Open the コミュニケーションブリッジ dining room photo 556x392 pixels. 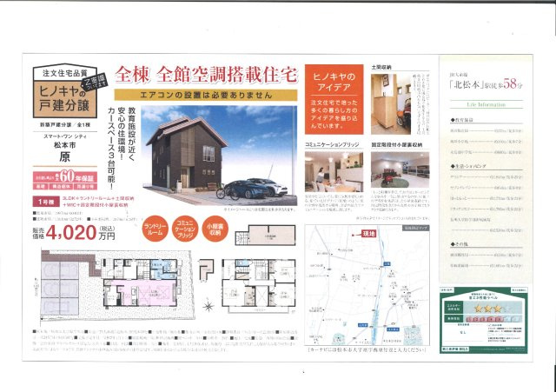point(334,172)
